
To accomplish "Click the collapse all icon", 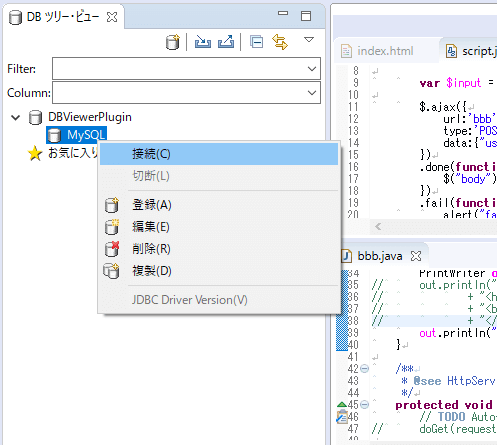I will tap(256, 42).
